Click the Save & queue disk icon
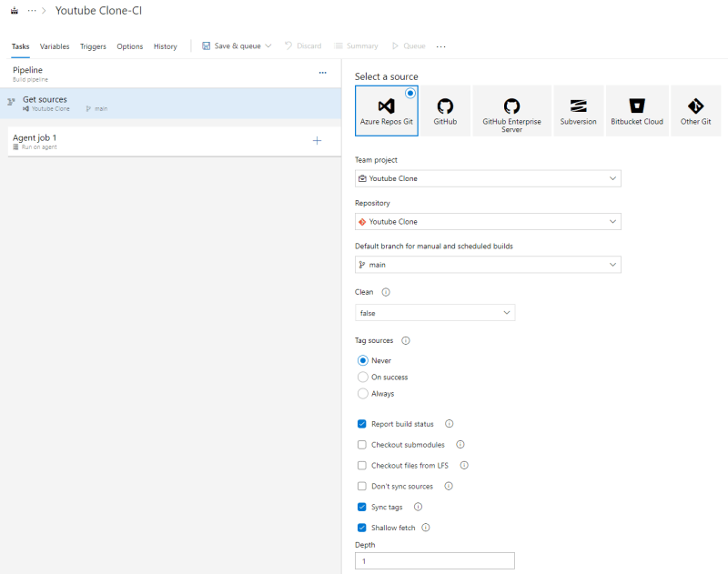728x574 pixels. point(206,46)
